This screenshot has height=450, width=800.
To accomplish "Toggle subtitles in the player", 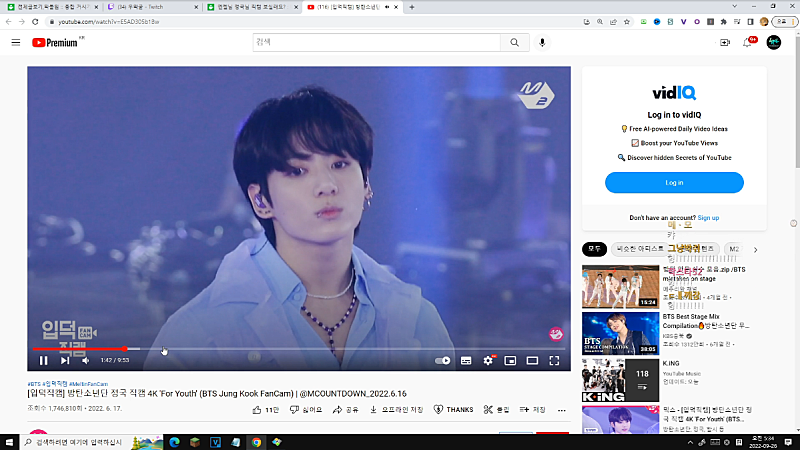I will tap(466, 361).
